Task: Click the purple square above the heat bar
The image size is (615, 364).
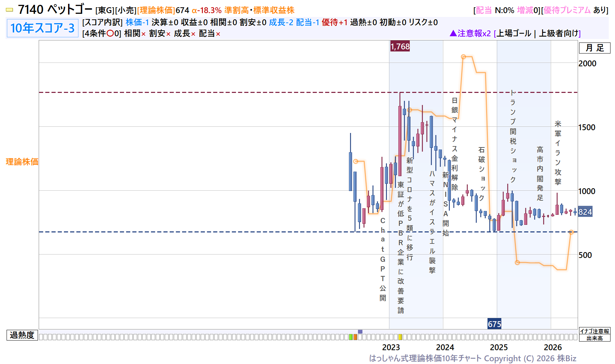Action: coord(360,332)
